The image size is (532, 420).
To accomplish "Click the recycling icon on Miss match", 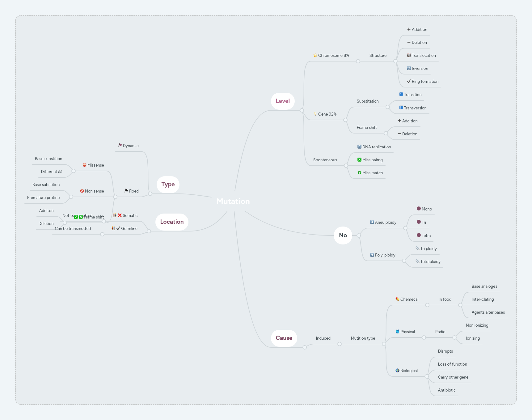I will pos(359,173).
